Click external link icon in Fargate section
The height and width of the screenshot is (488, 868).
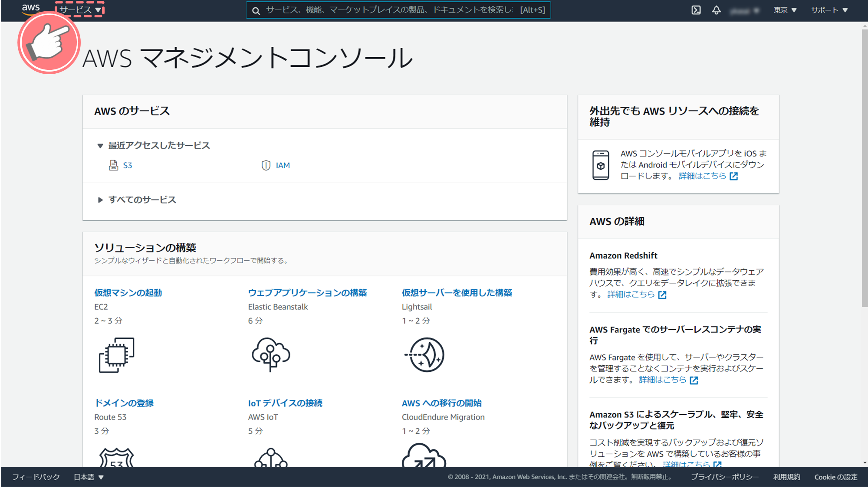(694, 380)
